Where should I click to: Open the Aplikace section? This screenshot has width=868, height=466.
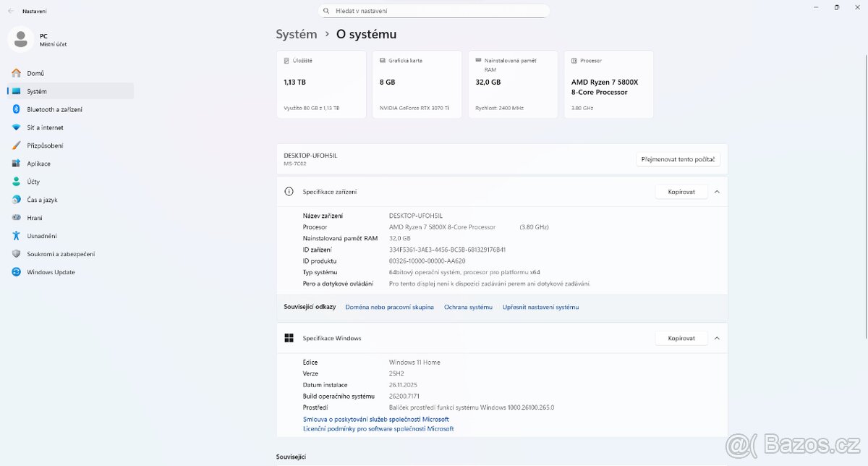point(38,164)
